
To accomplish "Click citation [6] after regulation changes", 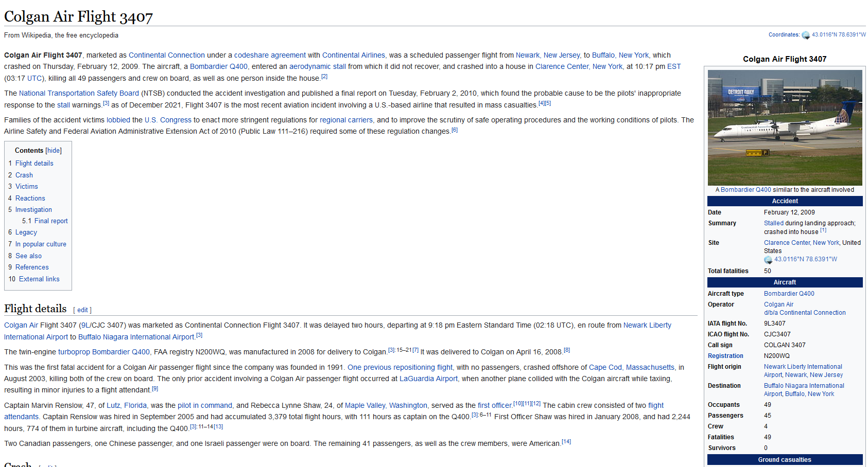I will [455, 130].
